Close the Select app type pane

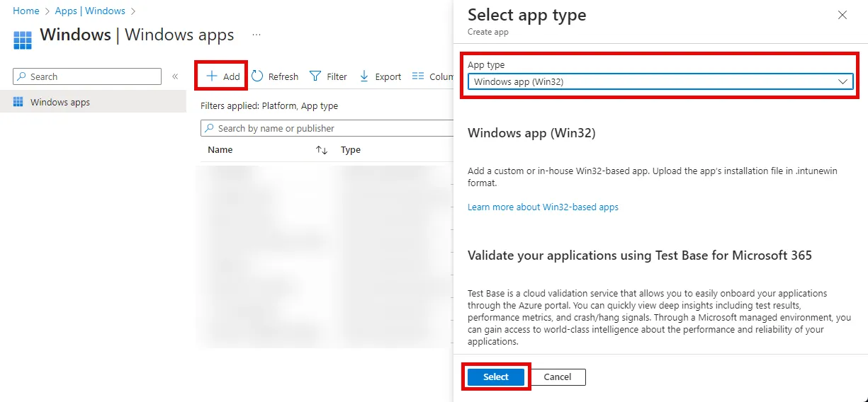(842, 15)
